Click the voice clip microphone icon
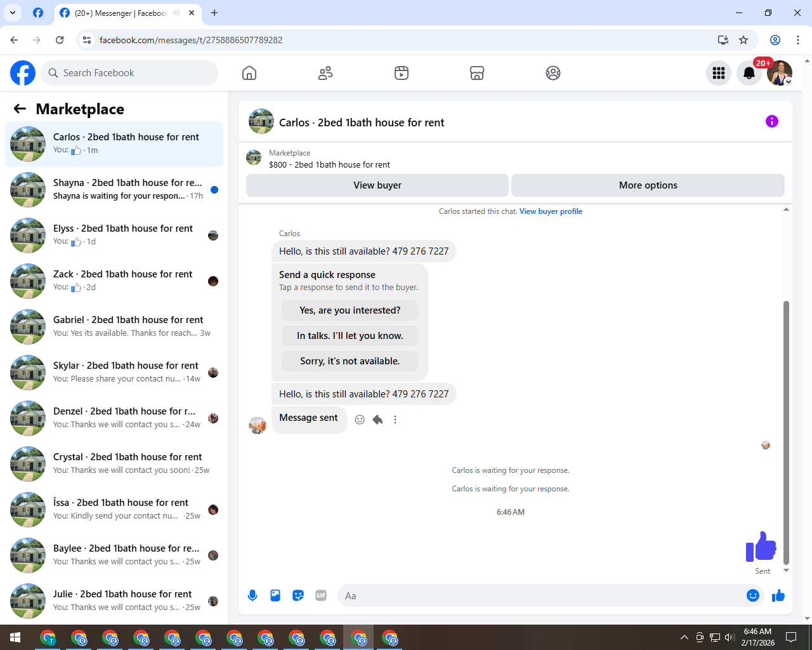 (x=252, y=595)
